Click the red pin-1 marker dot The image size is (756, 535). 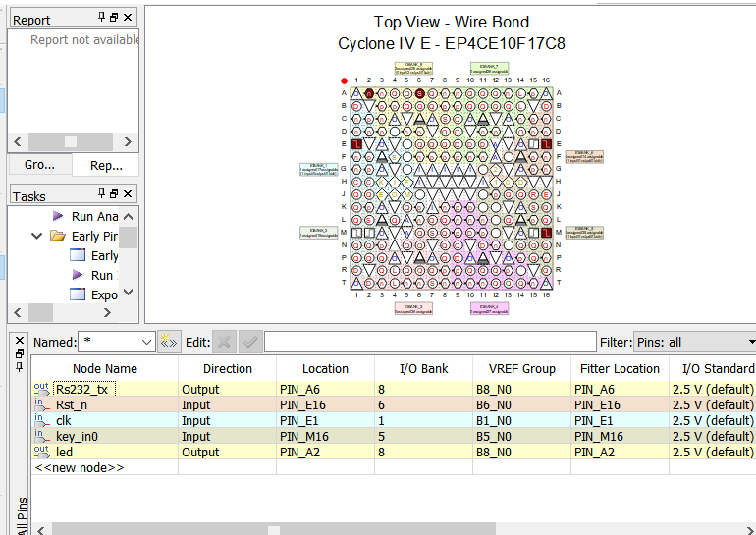point(344,80)
